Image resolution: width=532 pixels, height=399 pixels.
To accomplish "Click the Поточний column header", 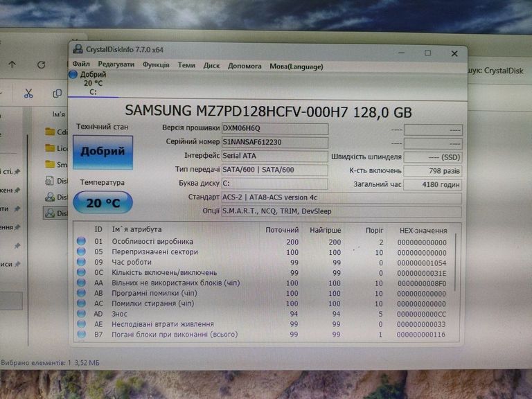I will point(282,230).
